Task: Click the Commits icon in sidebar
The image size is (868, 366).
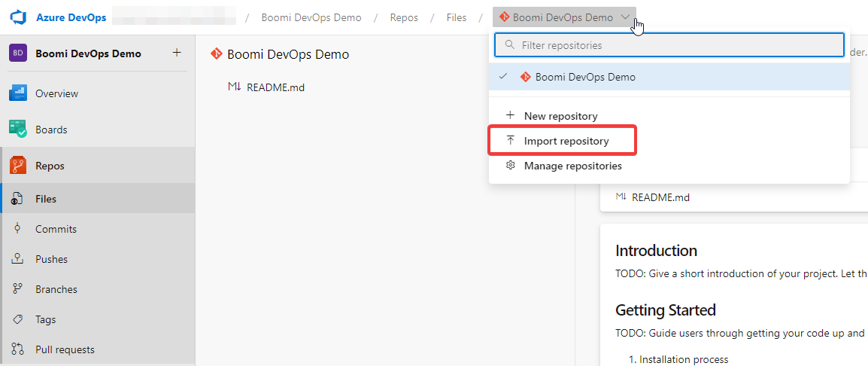Action: click(18, 228)
